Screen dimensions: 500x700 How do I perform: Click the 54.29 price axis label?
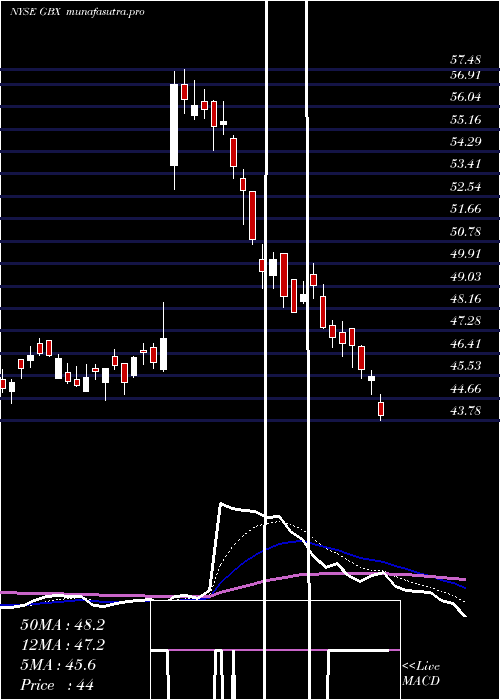[465, 142]
